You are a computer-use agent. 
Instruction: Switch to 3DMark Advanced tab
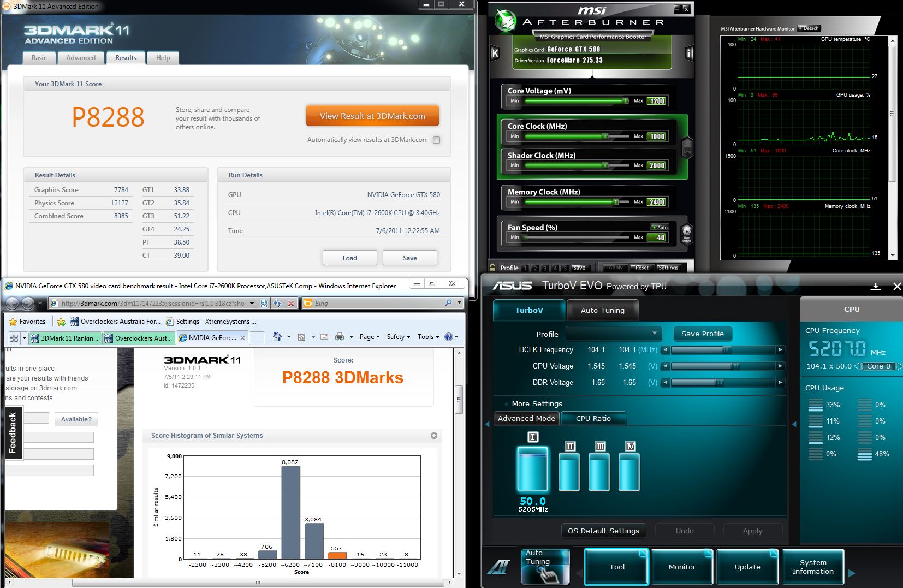click(x=81, y=58)
